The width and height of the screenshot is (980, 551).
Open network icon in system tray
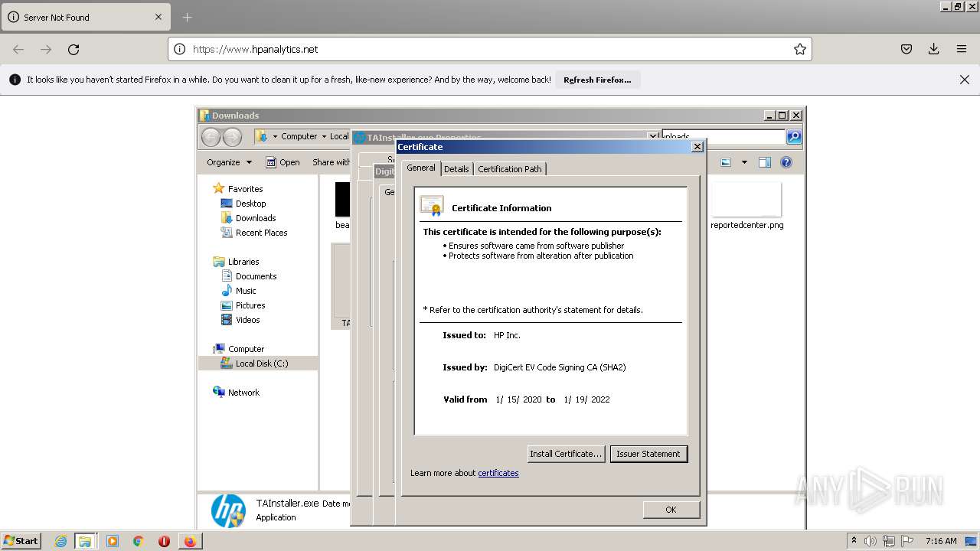889,541
